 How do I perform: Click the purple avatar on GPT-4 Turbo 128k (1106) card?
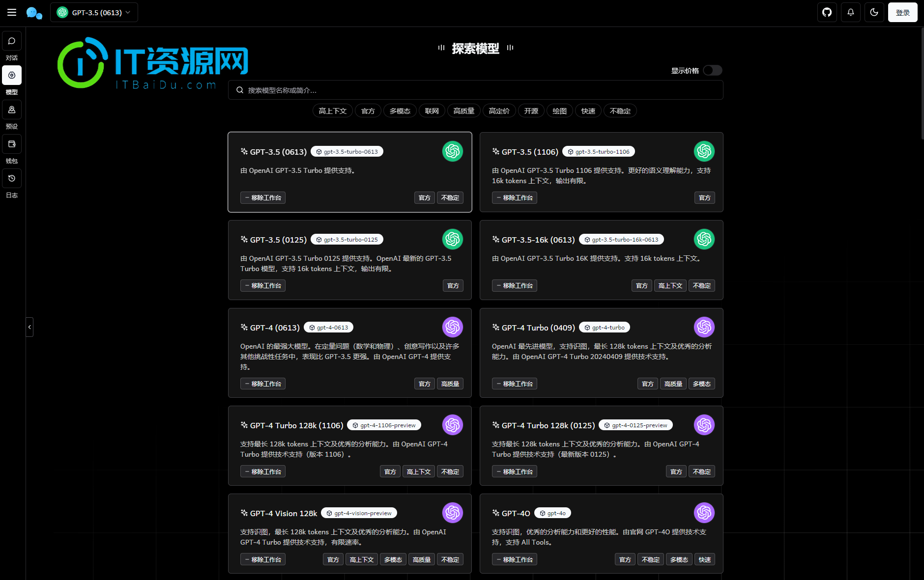(453, 425)
